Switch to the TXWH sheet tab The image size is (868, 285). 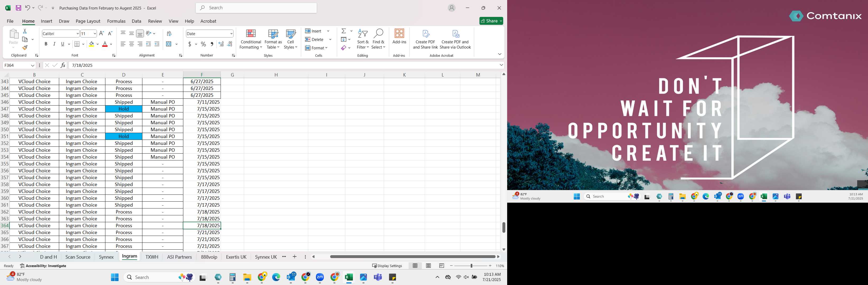click(152, 257)
